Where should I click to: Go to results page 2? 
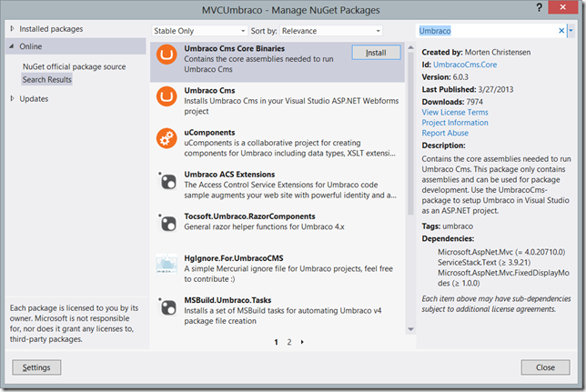tap(288, 342)
